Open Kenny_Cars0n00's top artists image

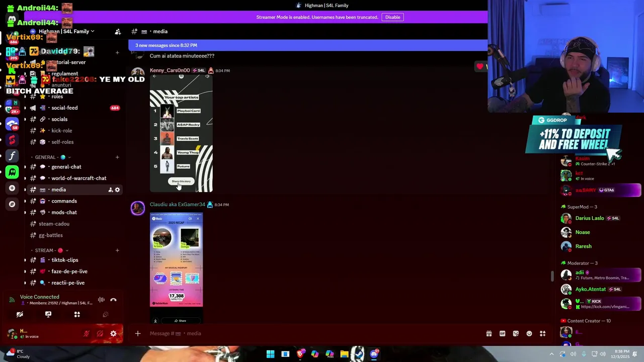click(181, 133)
